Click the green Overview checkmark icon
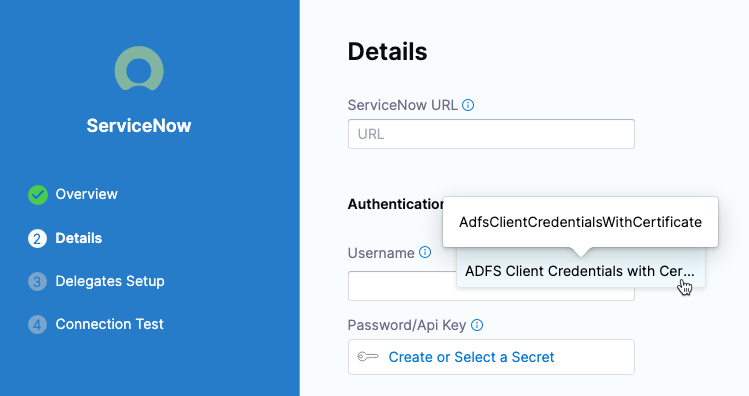Viewport: 749px width, 396px height. click(38, 195)
